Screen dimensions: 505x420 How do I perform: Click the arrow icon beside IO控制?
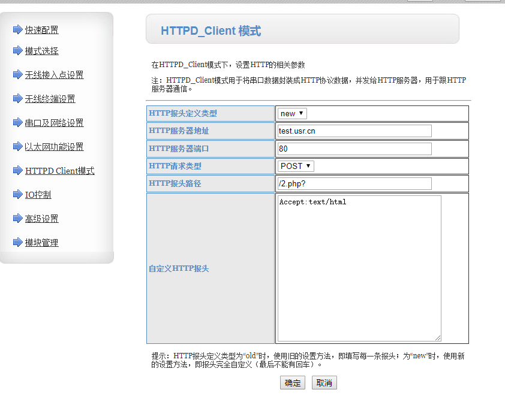click(x=17, y=194)
